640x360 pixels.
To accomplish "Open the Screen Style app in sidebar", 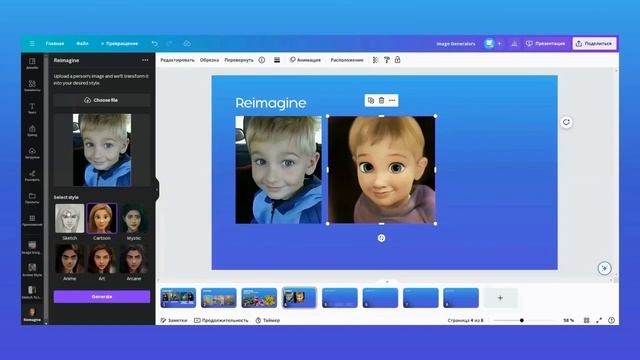I will pyautogui.click(x=32, y=270).
